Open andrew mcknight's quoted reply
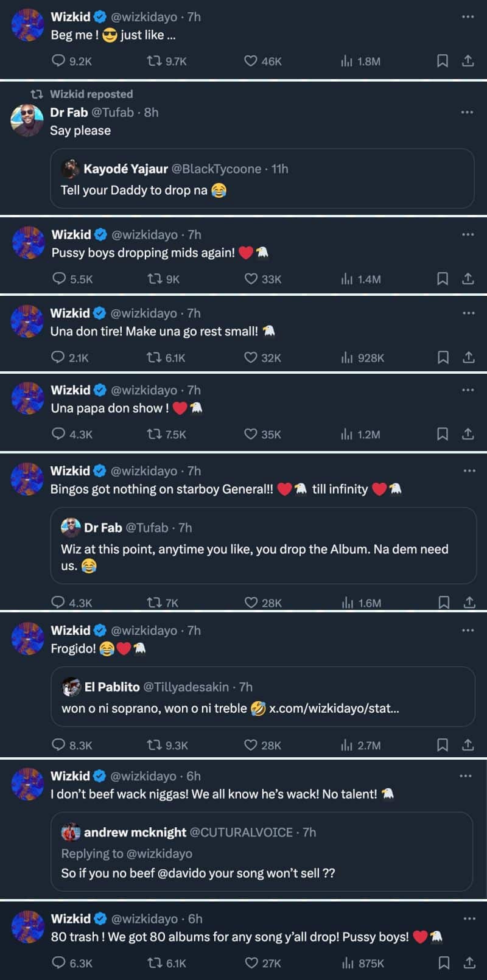This screenshot has width=487, height=980. pyautogui.click(x=262, y=852)
